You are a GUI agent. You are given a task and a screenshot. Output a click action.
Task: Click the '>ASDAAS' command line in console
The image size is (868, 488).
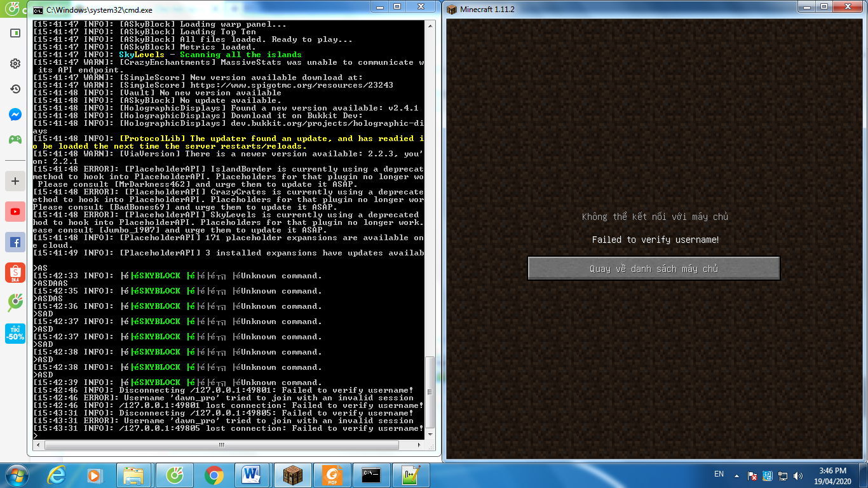click(x=50, y=283)
